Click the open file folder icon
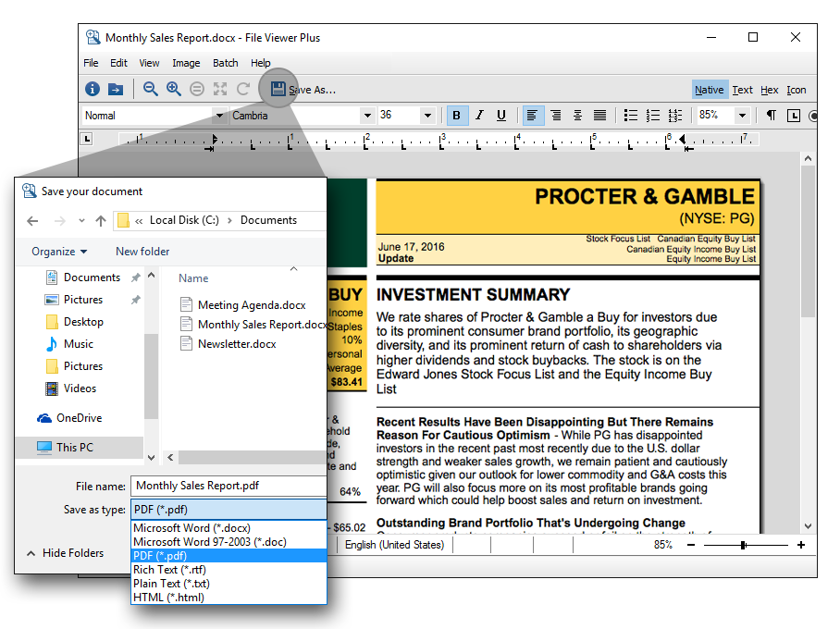840x629 pixels. (x=116, y=89)
